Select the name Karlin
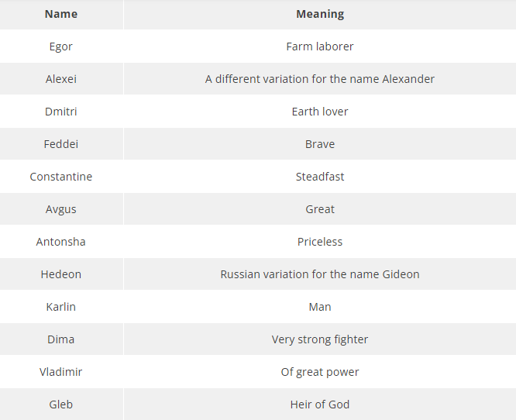Viewport: 516px width, 420px height. (61, 307)
